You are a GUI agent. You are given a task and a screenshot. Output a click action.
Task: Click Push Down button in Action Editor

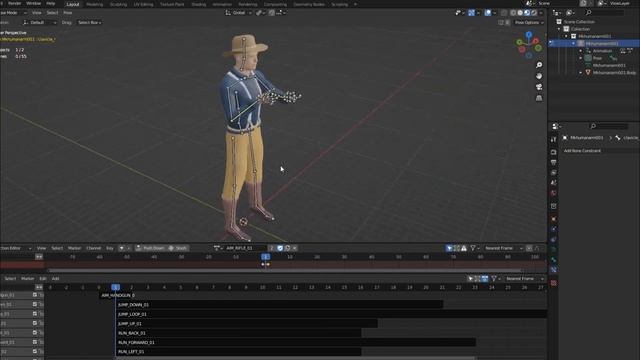pyautogui.click(x=150, y=248)
